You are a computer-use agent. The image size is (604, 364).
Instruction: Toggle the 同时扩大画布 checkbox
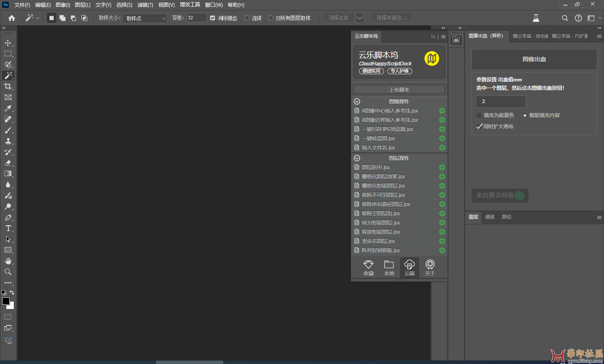tap(479, 126)
